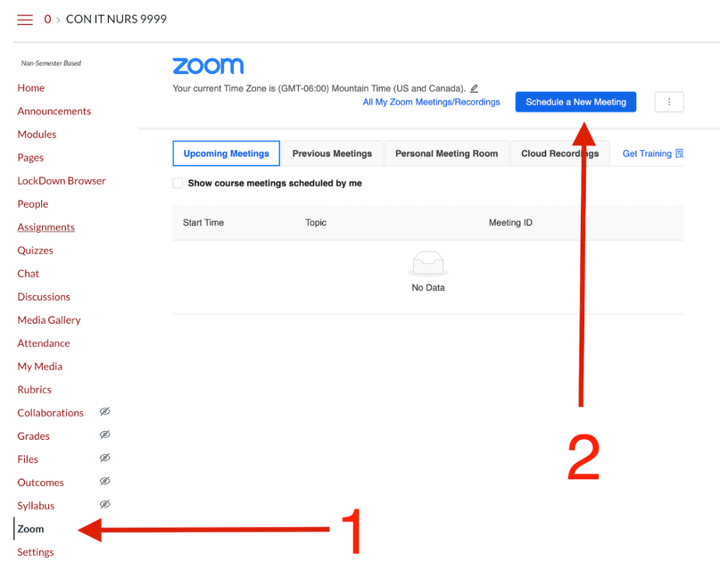Toggle visibility icon next to Collaborations
Viewport: 728px width, 579px height.
pos(105,412)
